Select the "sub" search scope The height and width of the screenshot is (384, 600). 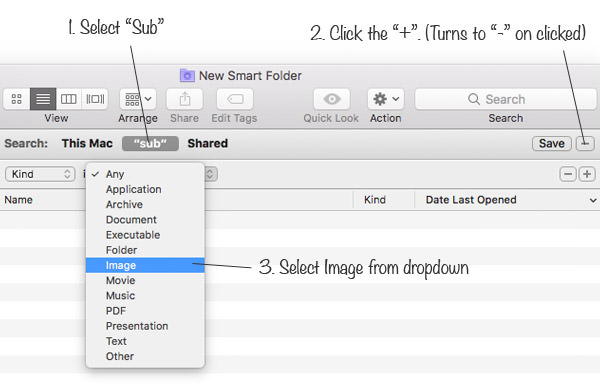pos(150,143)
